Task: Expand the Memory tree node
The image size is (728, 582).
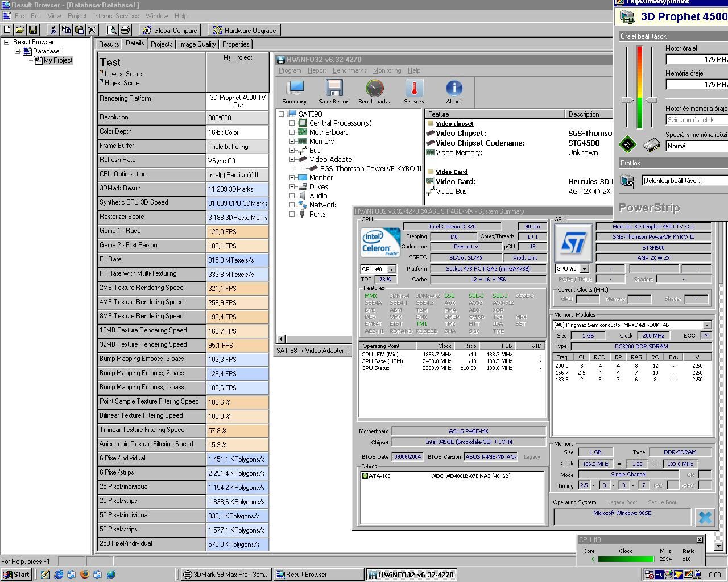Action: [292, 141]
